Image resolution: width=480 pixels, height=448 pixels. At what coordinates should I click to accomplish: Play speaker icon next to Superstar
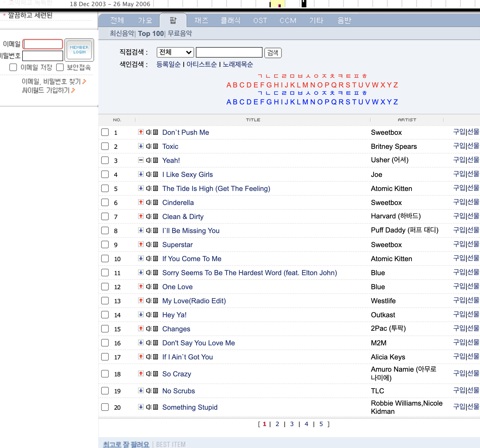(149, 244)
